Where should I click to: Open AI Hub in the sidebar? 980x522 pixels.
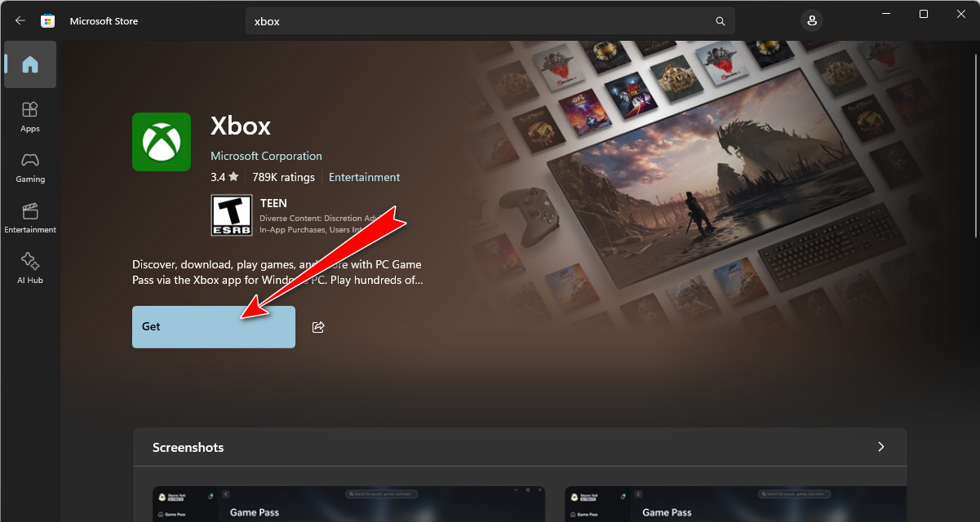coord(30,268)
